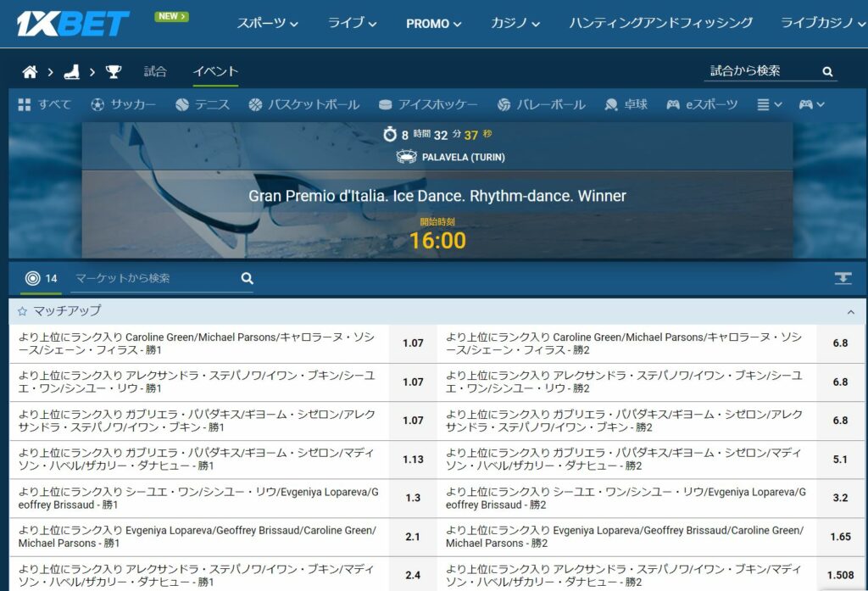The height and width of the screenshot is (591, 868).
Task: Open the ハンティングアンドフィッシング menu item
Action: [x=660, y=24]
